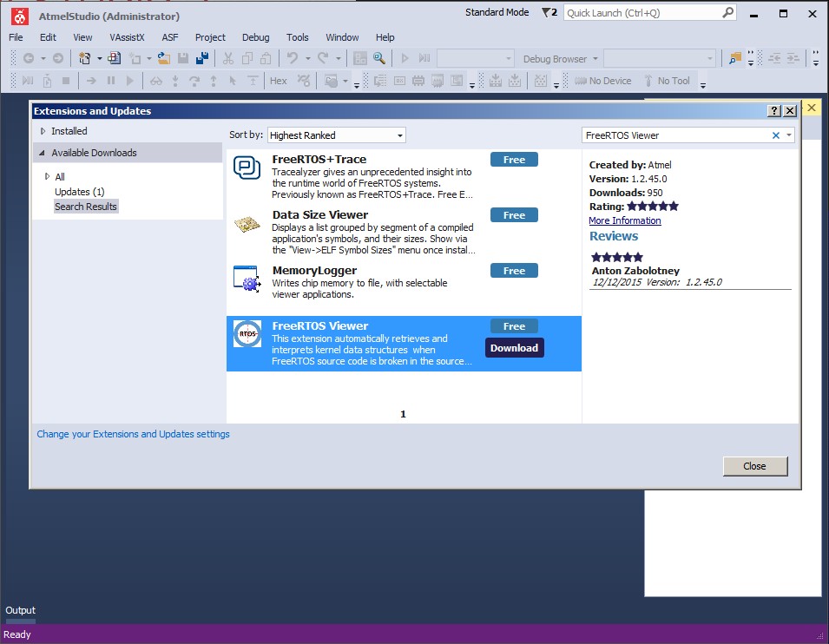
Task: Click the No Device chip button
Action: [x=602, y=81]
